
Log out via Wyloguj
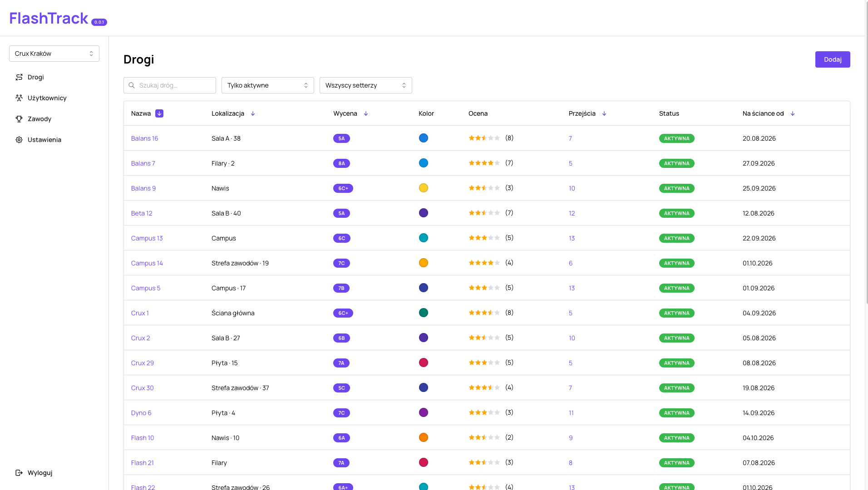pyautogui.click(x=54, y=473)
